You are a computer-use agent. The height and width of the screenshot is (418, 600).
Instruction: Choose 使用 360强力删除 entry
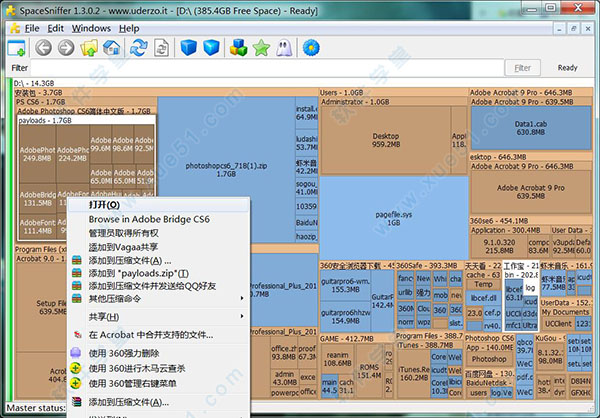158,353
